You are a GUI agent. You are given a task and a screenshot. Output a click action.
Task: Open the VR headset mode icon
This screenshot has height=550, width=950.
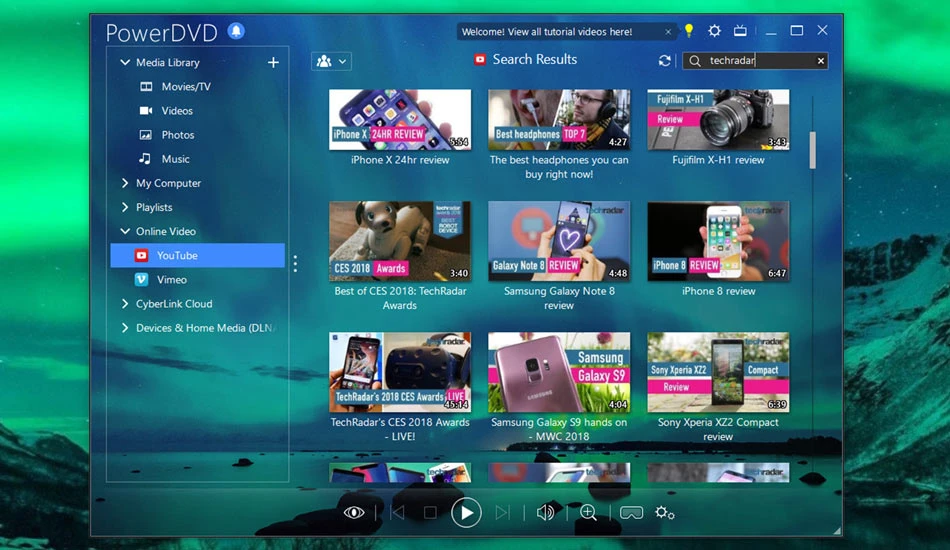click(631, 513)
